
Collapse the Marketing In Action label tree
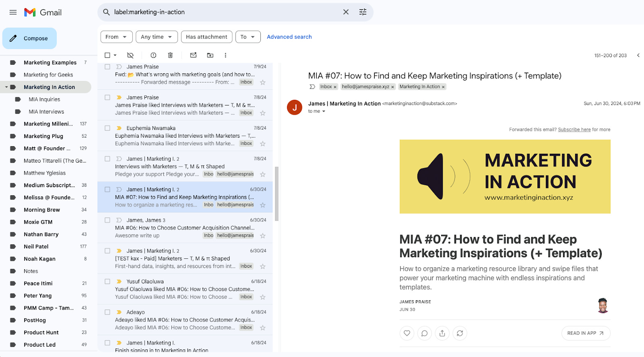pyautogui.click(x=6, y=87)
